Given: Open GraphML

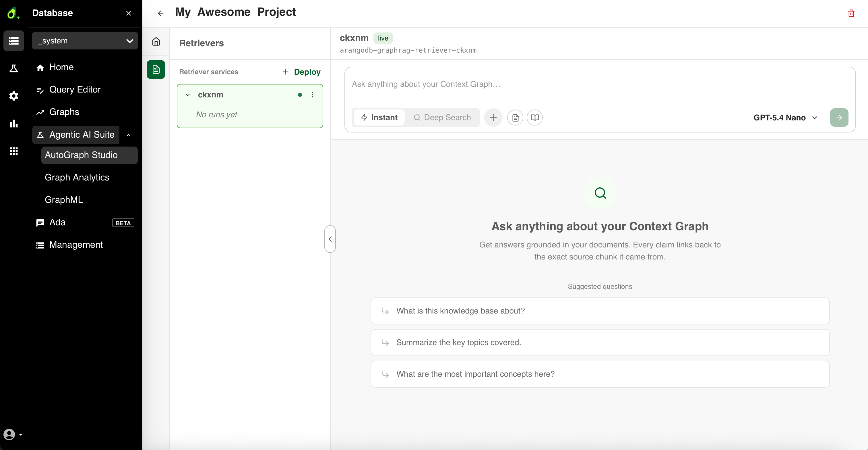Looking at the screenshot, I should coord(89,200).
